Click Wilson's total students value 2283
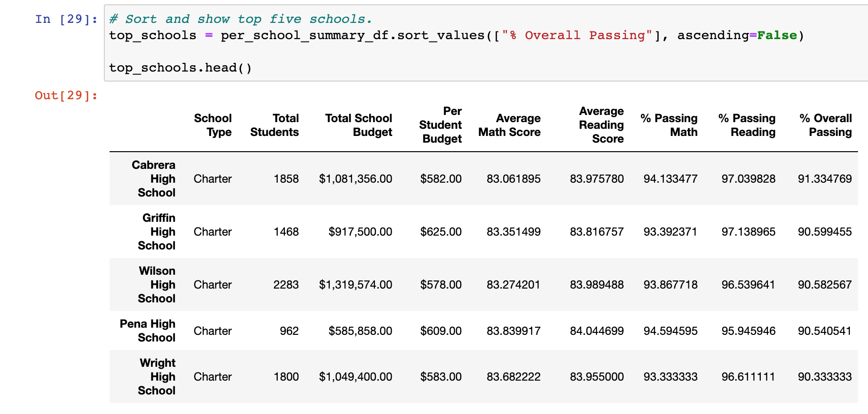868x414 pixels. tap(286, 285)
